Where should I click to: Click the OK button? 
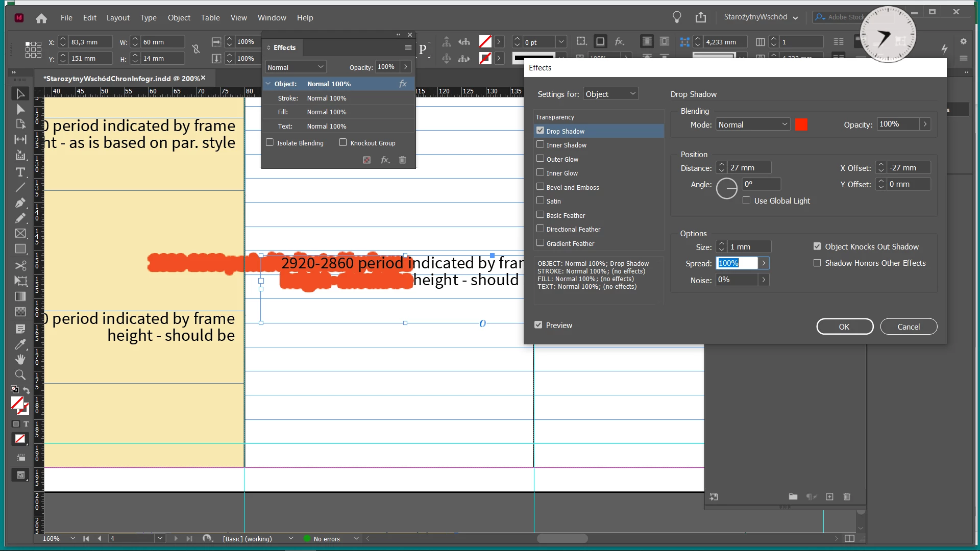[844, 327]
